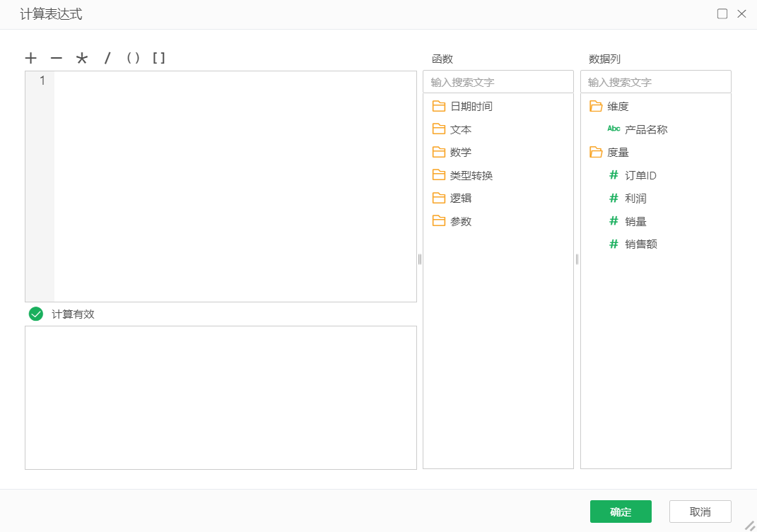Insert the minus operator
The height and width of the screenshot is (532, 757).
click(57, 59)
